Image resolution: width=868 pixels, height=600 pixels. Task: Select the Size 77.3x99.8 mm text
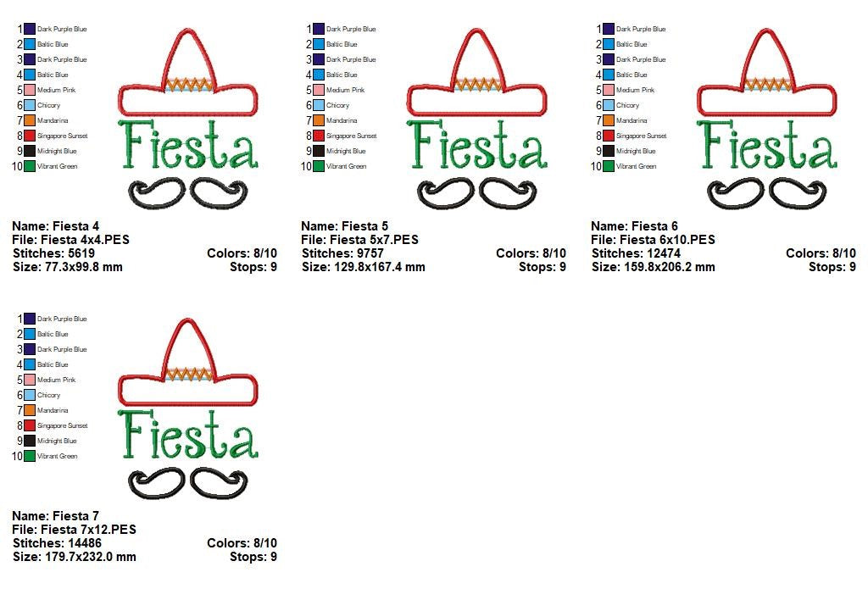click(x=66, y=267)
